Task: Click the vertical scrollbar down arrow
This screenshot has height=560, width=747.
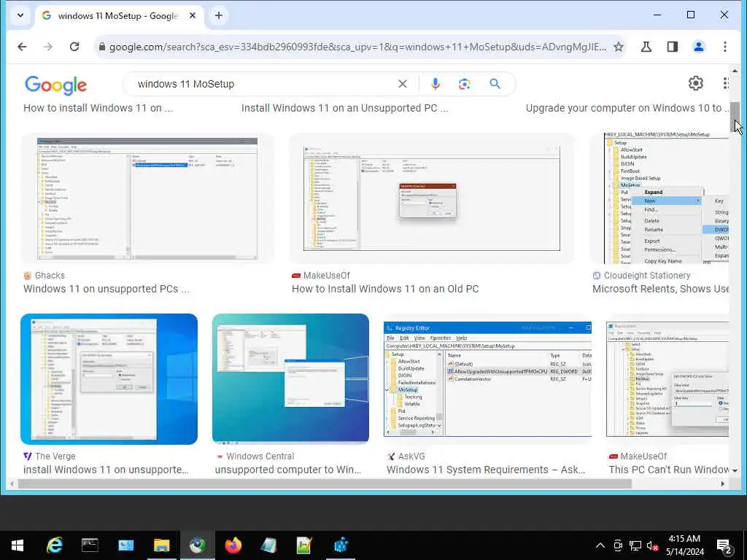Action: tap(735, 470)
